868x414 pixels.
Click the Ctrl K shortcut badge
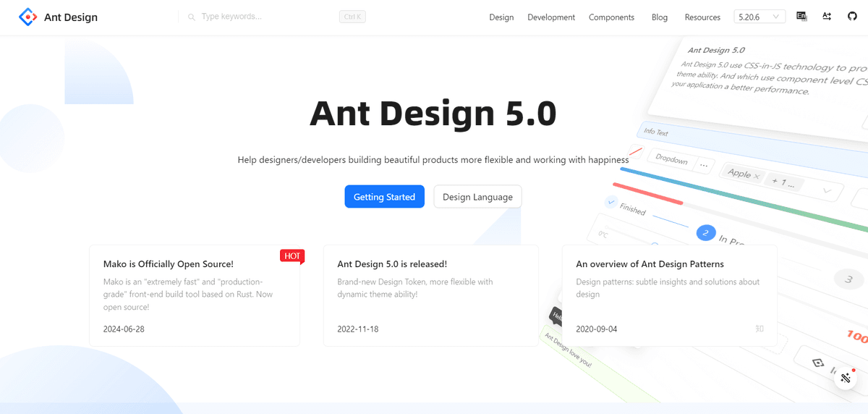[352, 17]
